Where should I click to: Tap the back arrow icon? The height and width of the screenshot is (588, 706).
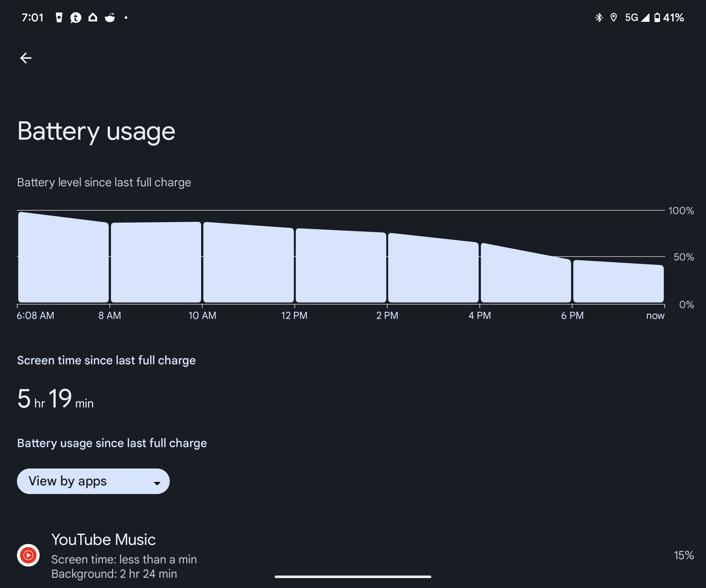tap(26, 58)
